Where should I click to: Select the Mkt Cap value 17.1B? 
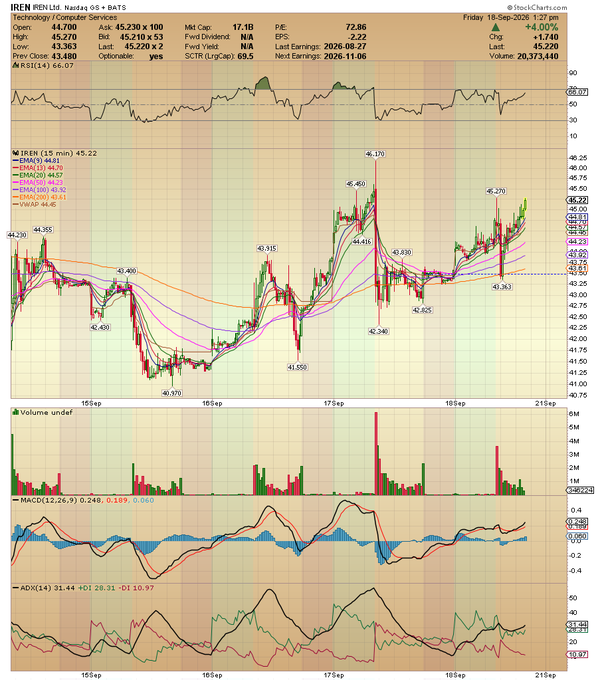click(x=243, y=27)
